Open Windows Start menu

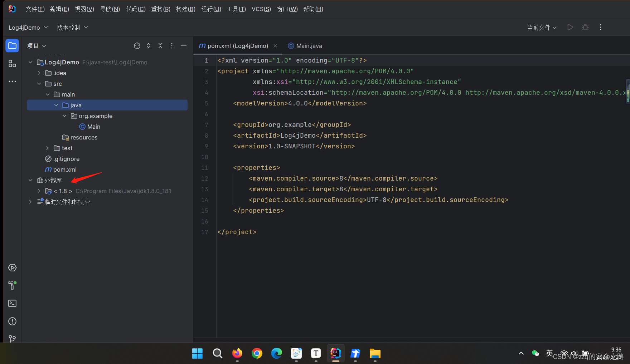pos(197,354)
